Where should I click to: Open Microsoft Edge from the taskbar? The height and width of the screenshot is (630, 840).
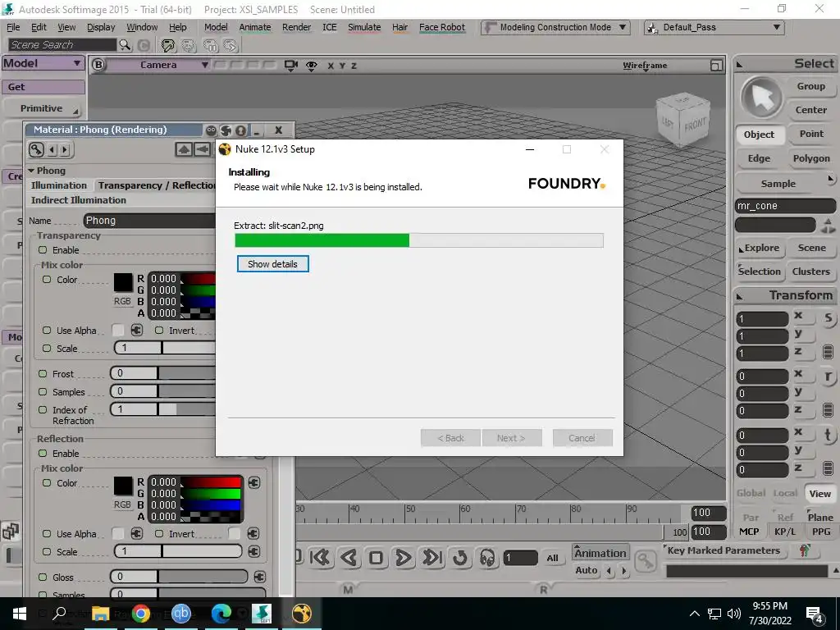pos(221,614)
